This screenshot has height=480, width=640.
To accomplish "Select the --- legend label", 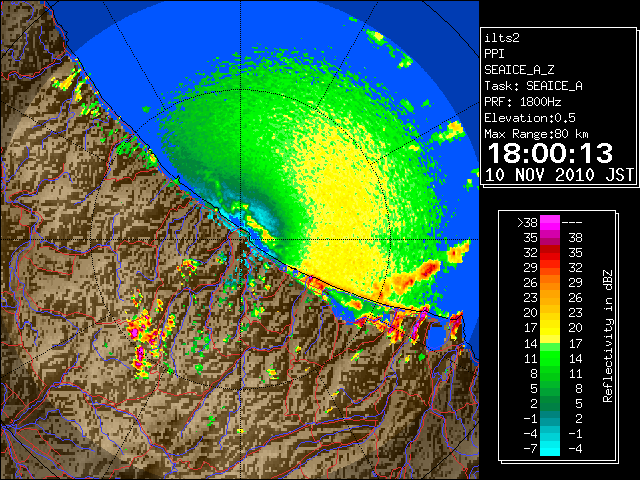I will click(x=572, y=223).
